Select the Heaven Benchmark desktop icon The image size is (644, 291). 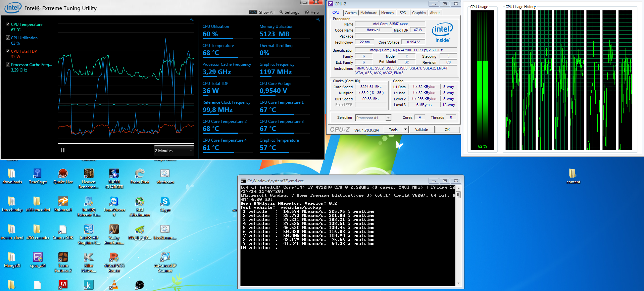point(89,179)
